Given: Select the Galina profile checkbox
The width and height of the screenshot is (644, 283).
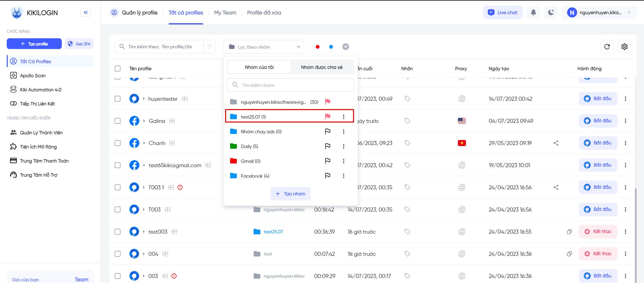Looking at the screenshot, I should (118, 121).
